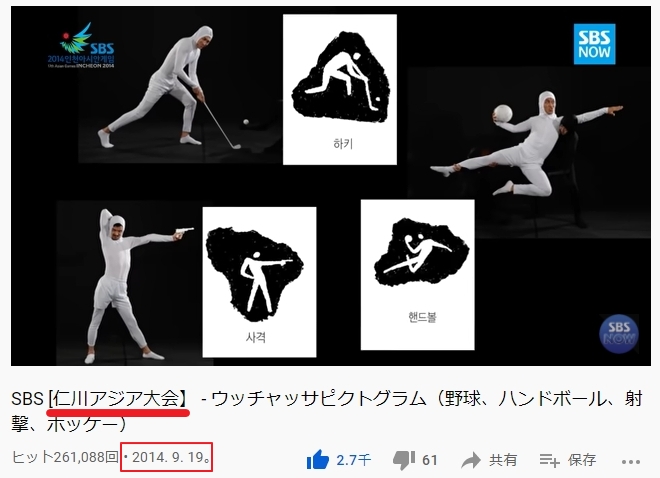This screenshot has height=478, width=660.
Task: Click the 61 dislike count
Action: [429, 460]
